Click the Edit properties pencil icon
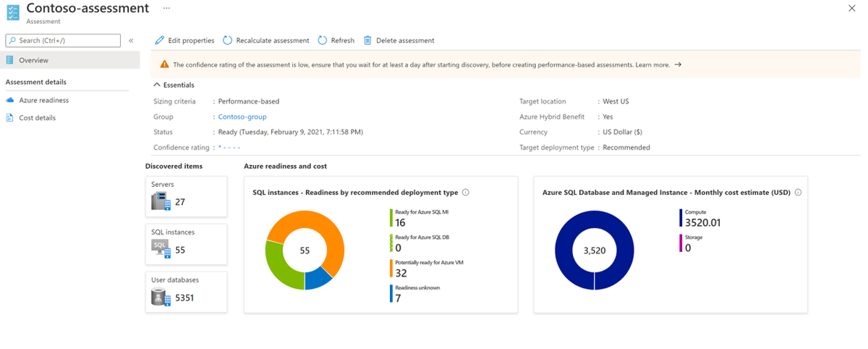The image size is (868, 349). 160,41
